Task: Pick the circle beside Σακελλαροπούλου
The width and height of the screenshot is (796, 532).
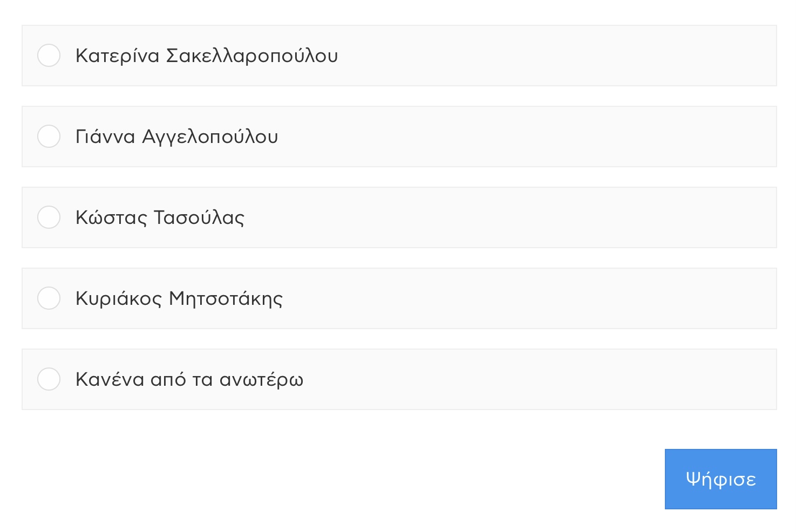Action: point(49,56)
